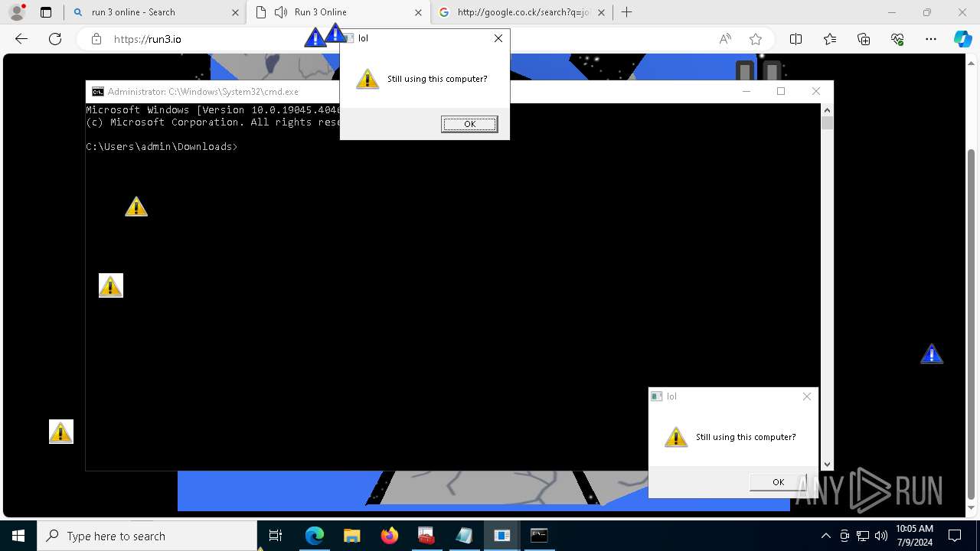Open the Copilot sidebar icon
Image resolution: width=980 pixels, height=551 pixels.
(x=962, y=39)
